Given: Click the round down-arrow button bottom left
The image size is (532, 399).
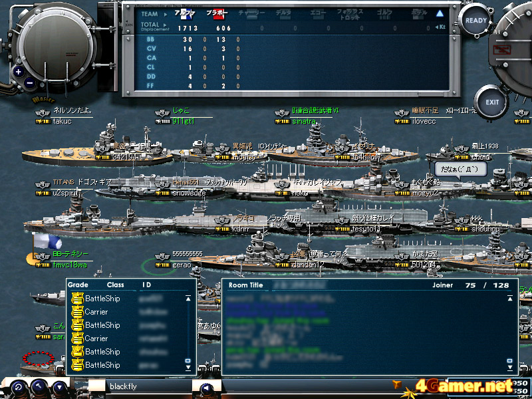Looking at the screenshot, I should (x=59, y=387).
